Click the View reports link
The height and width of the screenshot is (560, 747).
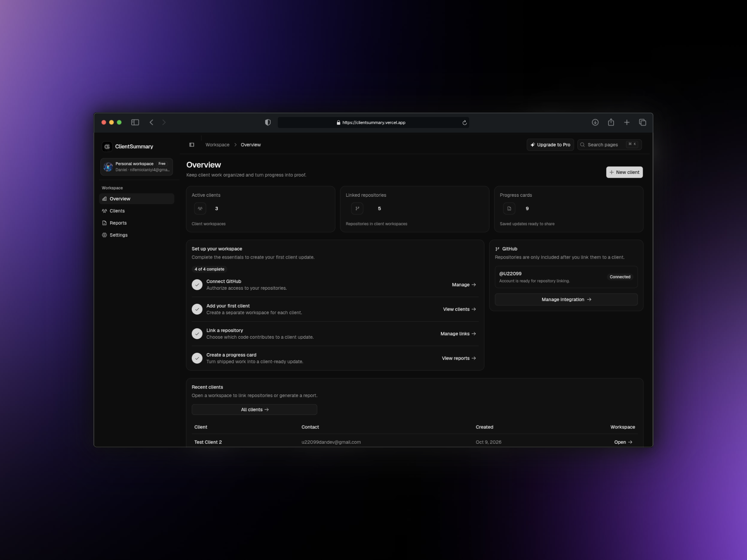[x=459, y=358]
